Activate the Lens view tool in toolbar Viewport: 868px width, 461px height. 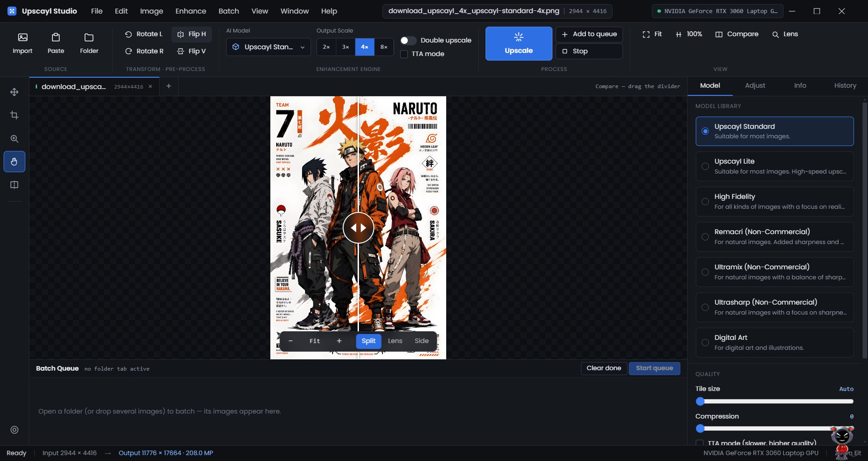coord(785,34)
